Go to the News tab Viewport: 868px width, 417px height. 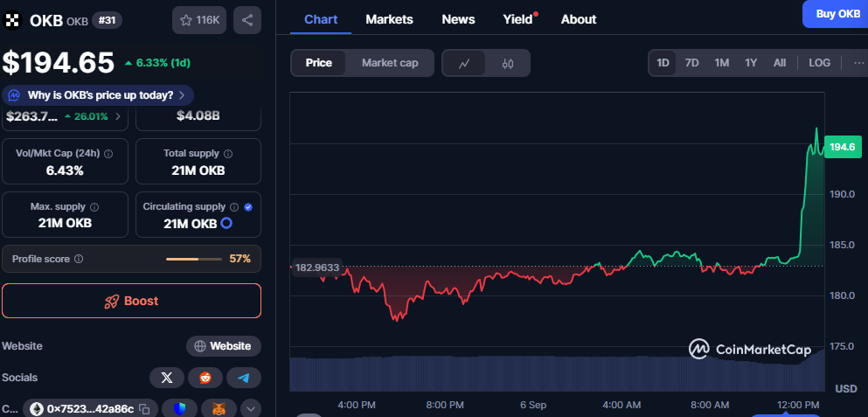coord(458,19)
